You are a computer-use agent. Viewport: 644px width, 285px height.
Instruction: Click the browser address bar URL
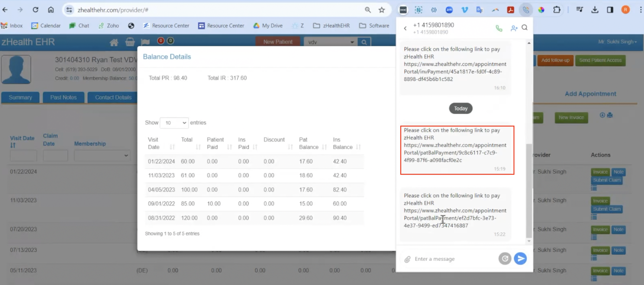coord(113,10)
